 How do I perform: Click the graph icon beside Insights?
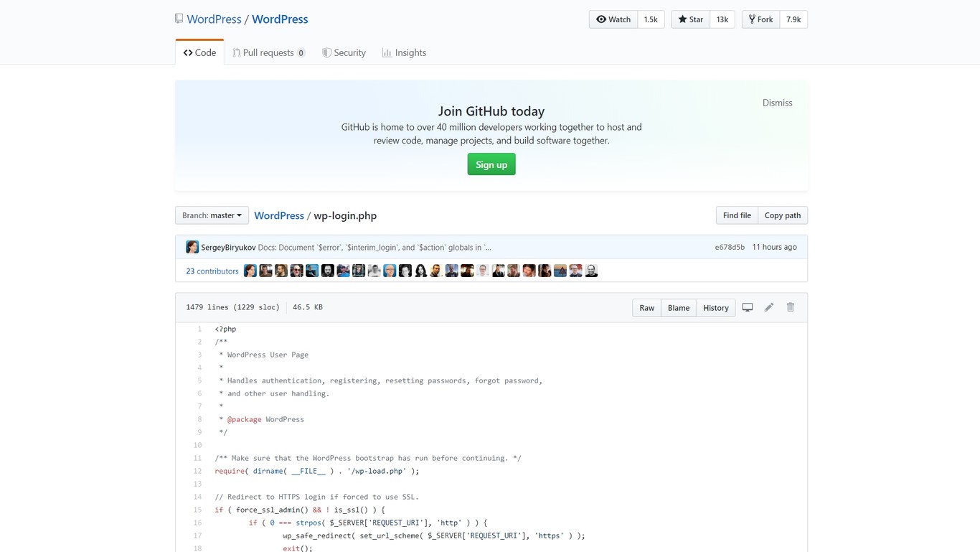385,52
